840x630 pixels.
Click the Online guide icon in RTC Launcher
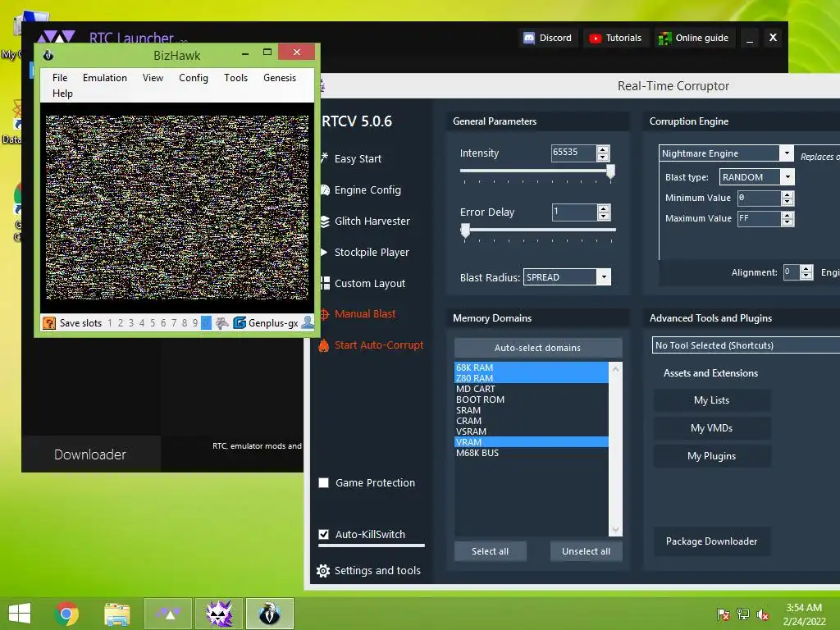click(664, 38)
